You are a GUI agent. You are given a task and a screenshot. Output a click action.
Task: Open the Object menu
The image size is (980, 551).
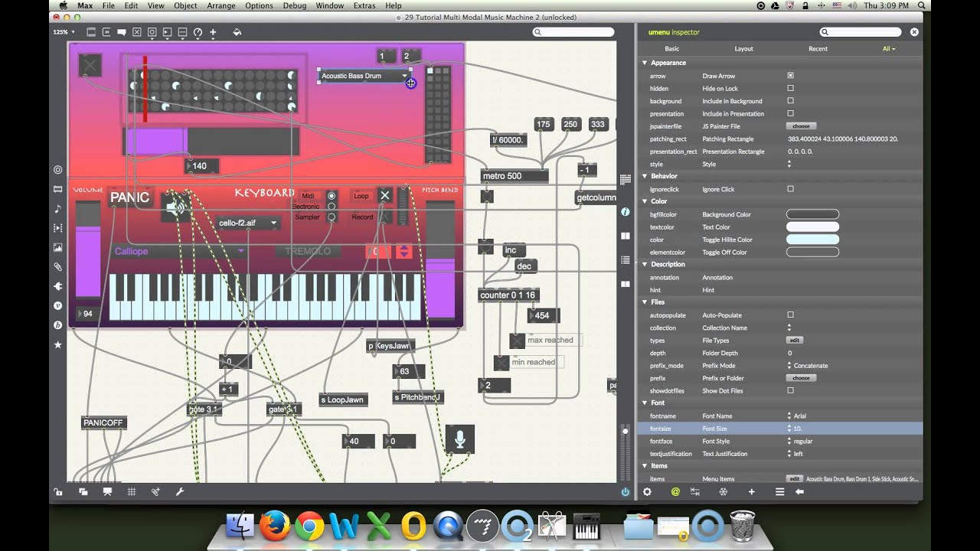(x=185, y=5)
